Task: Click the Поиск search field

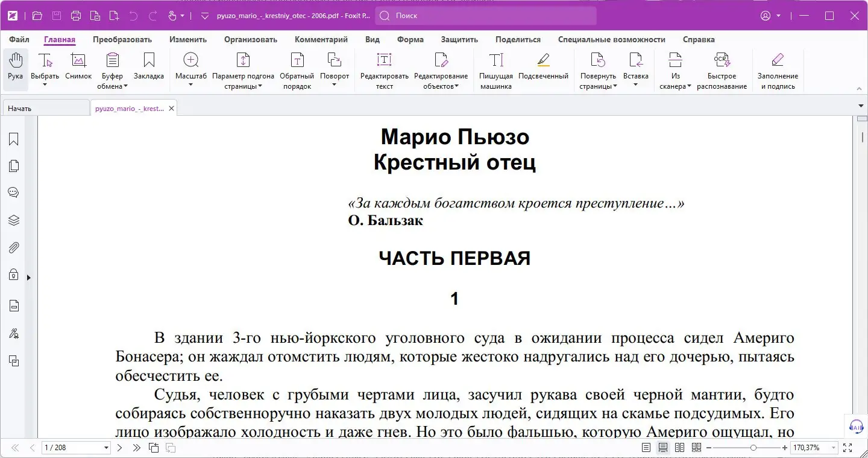Action: pos(486,16)
